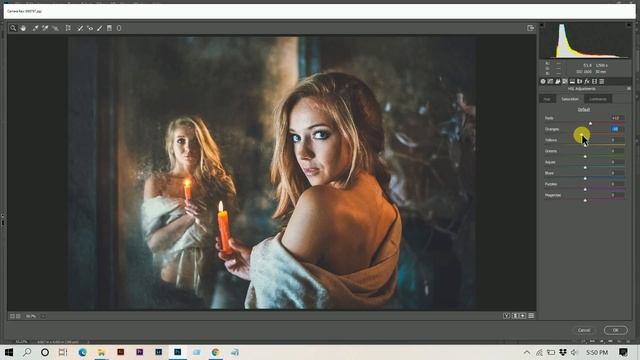Image resolution: width=640 pixels, height=360 pixels.
Task: Open the Presets panel icon
Action: (x=602, y=82)
